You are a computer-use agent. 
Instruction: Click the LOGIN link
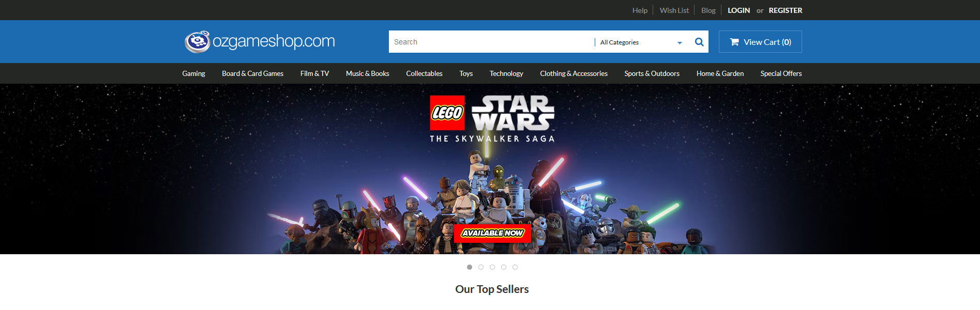coord(738,10)
